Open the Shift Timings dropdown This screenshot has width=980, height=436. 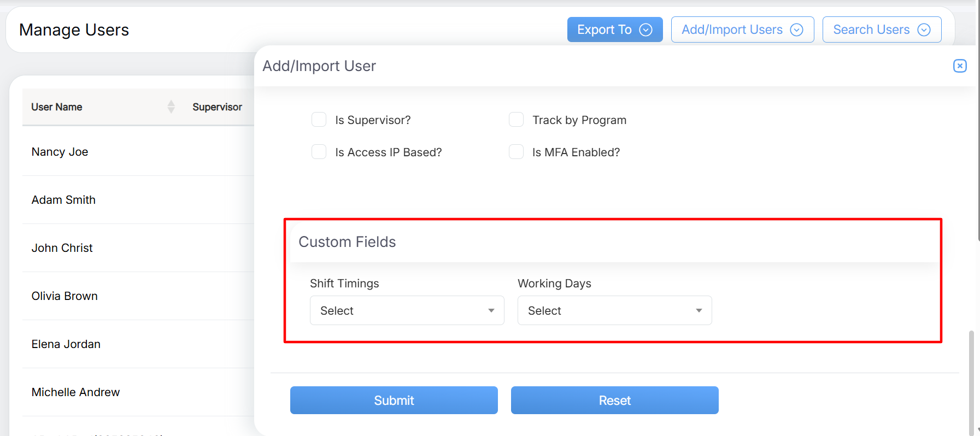coord(406,310)
